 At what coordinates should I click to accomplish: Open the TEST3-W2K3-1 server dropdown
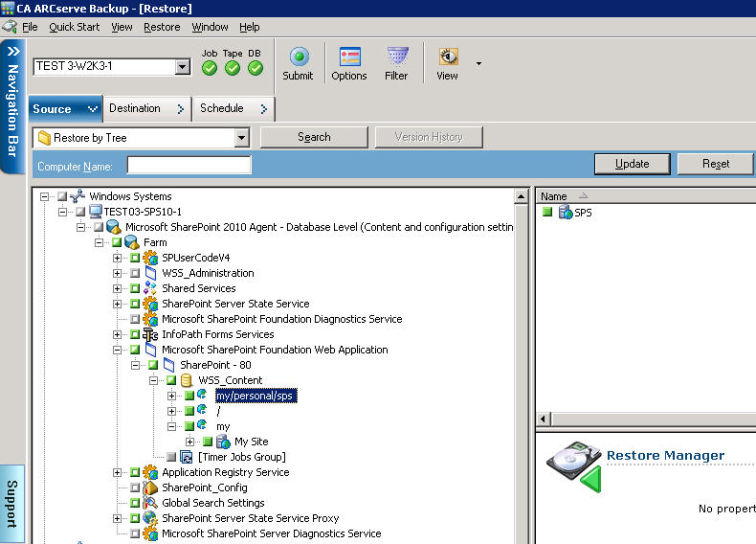pos(183,67)
